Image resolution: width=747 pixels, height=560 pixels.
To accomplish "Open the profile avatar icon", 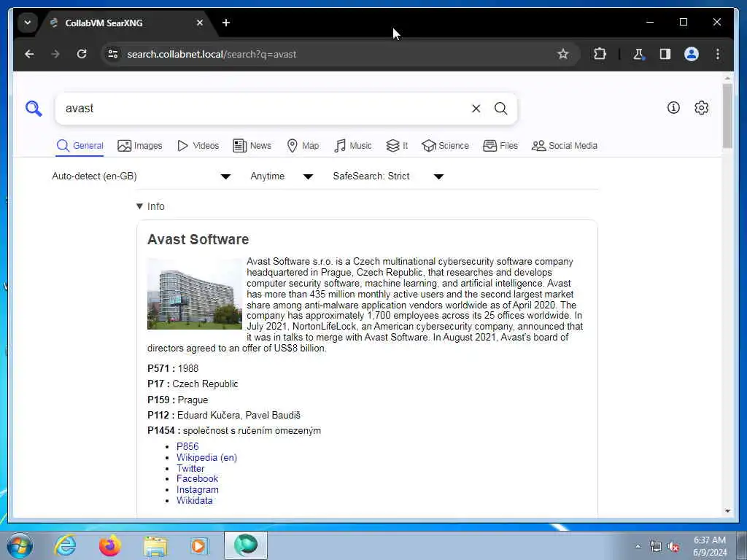I will [692, 54].
